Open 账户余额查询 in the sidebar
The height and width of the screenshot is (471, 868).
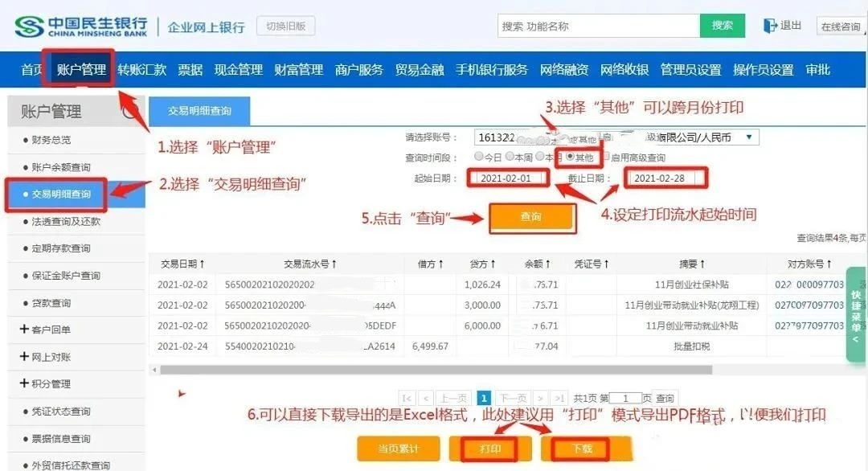coord(61,166)
